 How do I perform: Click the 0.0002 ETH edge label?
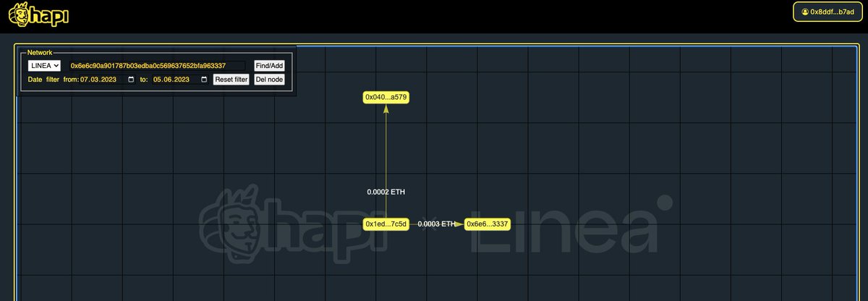click(x=386, y=192)
